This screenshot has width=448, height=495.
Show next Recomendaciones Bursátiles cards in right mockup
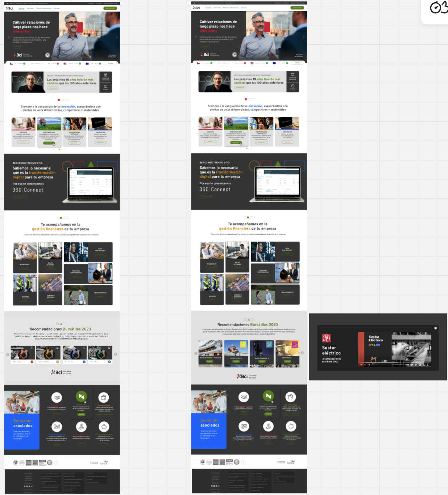pyautogui.click(x=302, y=353)
